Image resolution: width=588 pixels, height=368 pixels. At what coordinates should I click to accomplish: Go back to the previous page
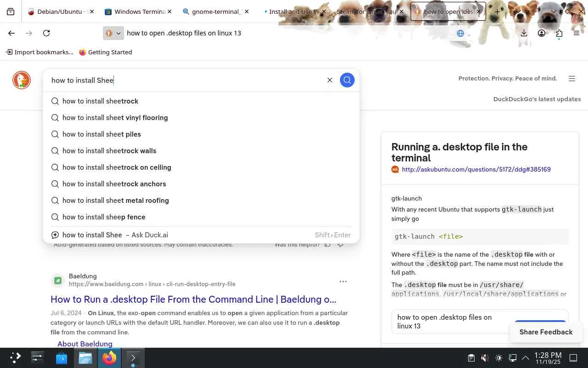(11, 33)
